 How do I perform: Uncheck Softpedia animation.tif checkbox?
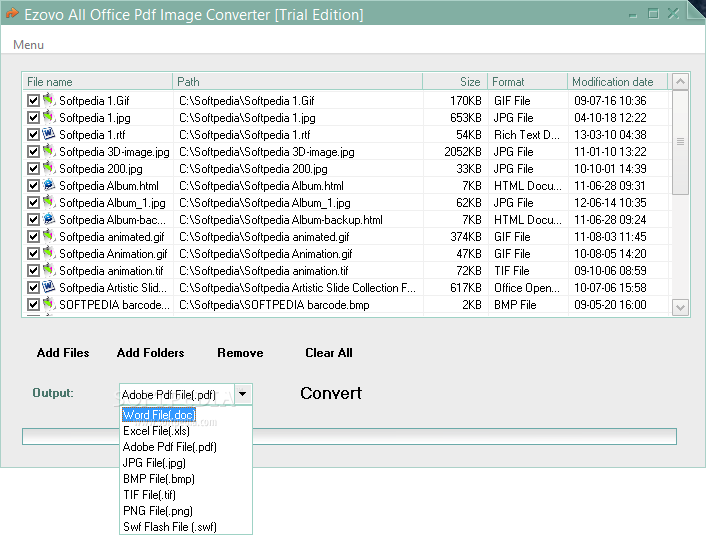click(33, 271)
